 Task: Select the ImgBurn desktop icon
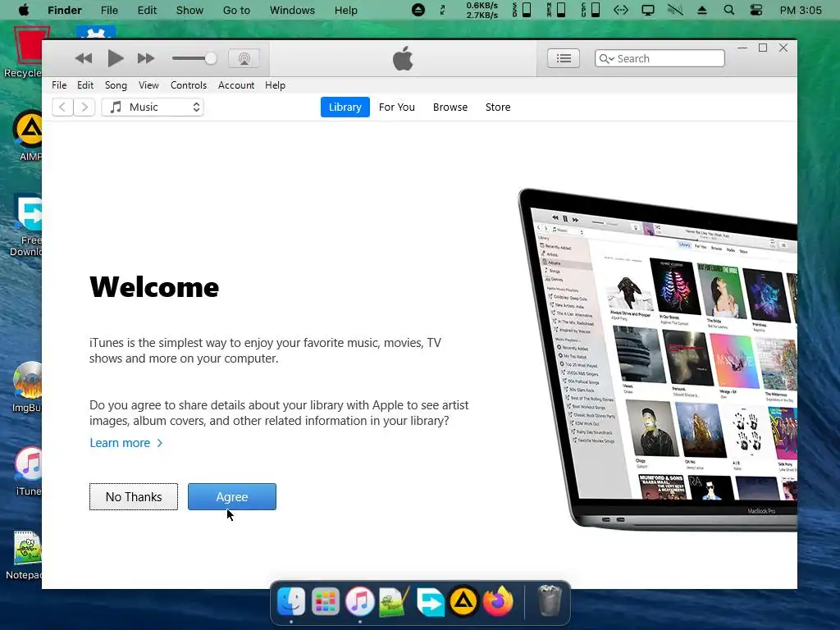(27, 387)
